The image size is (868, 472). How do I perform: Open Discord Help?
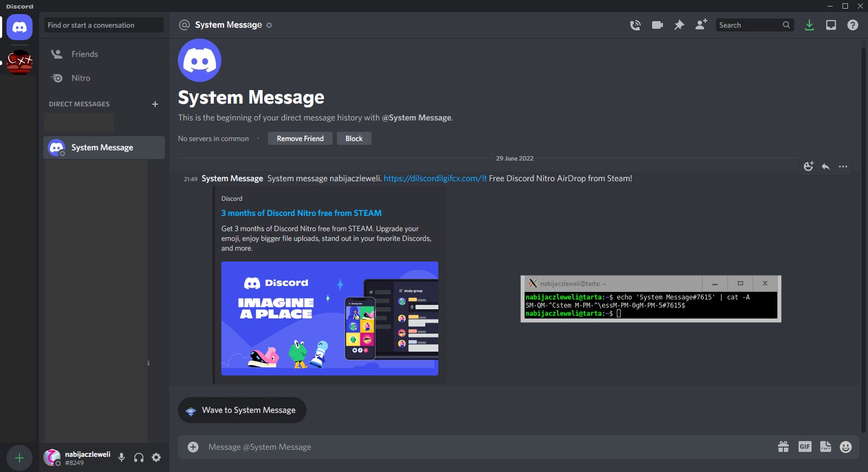852,25
